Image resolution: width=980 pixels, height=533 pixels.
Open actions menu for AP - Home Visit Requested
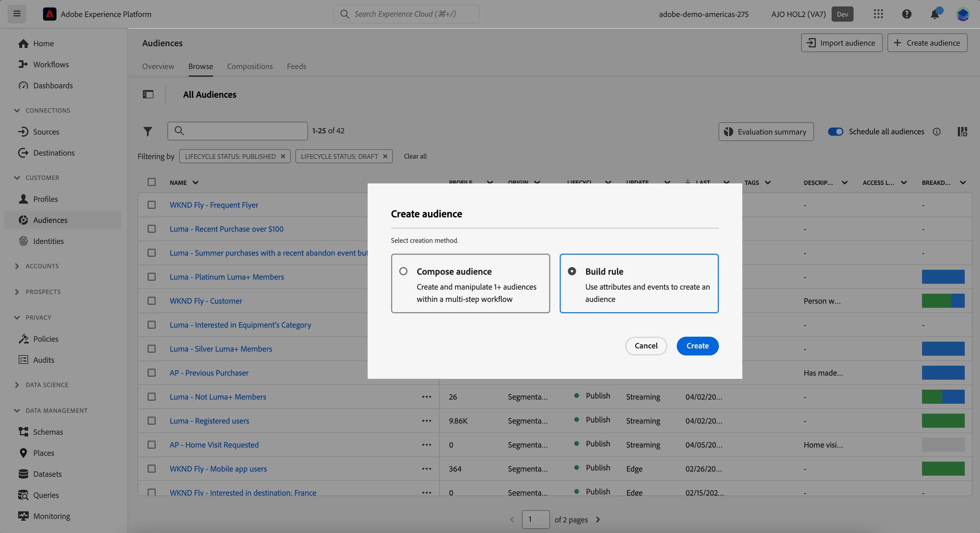coord(426,445)
